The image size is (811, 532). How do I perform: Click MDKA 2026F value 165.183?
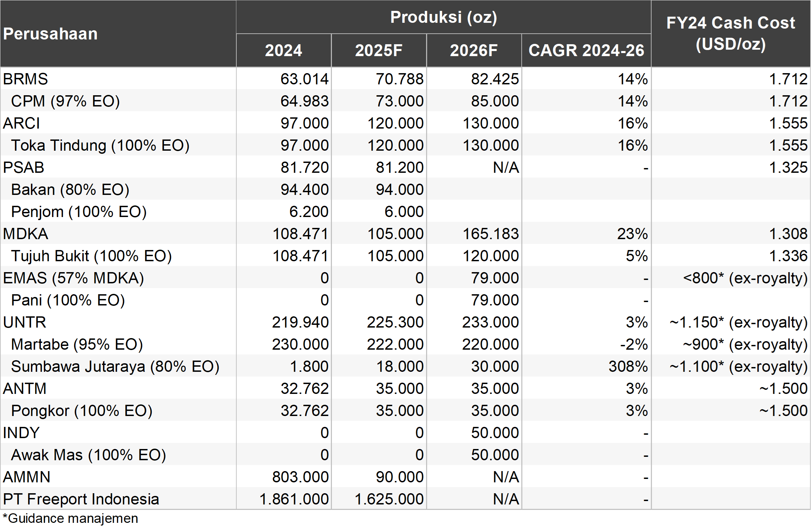pyautogui.click(x=490, y=234)
